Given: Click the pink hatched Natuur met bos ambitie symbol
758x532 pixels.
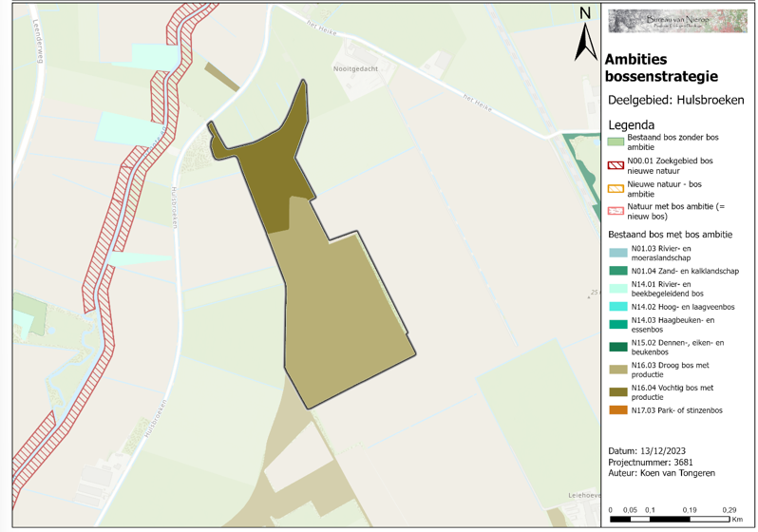Looking at the screenshot, I should [616, 210].
